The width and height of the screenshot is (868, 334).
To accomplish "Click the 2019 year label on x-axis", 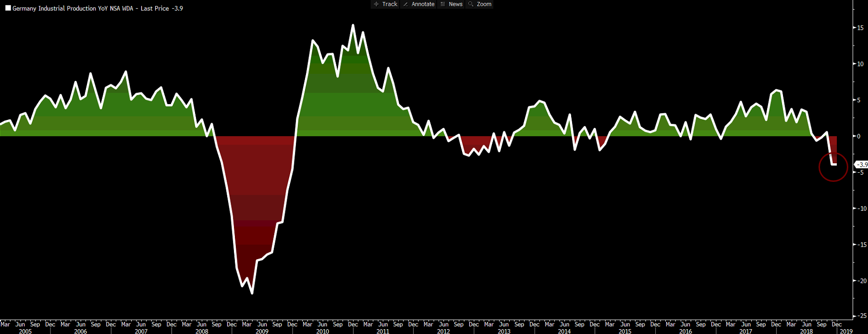I will tap(846, 331).
